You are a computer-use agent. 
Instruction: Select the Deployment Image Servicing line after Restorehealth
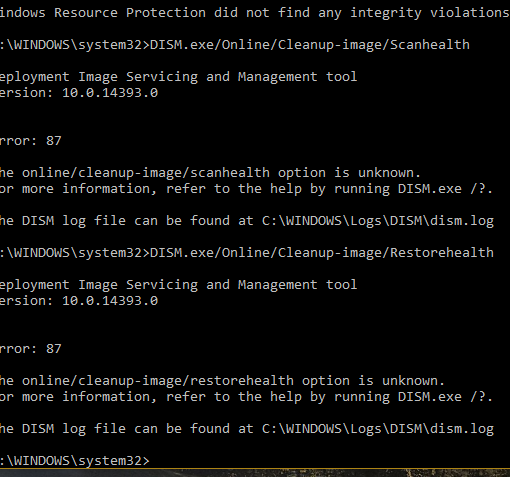[178, 285]
